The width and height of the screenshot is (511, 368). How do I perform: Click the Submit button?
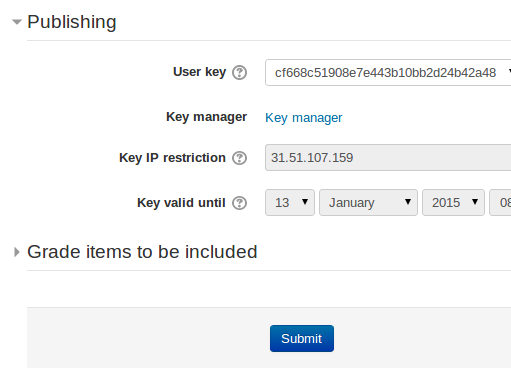302,339
